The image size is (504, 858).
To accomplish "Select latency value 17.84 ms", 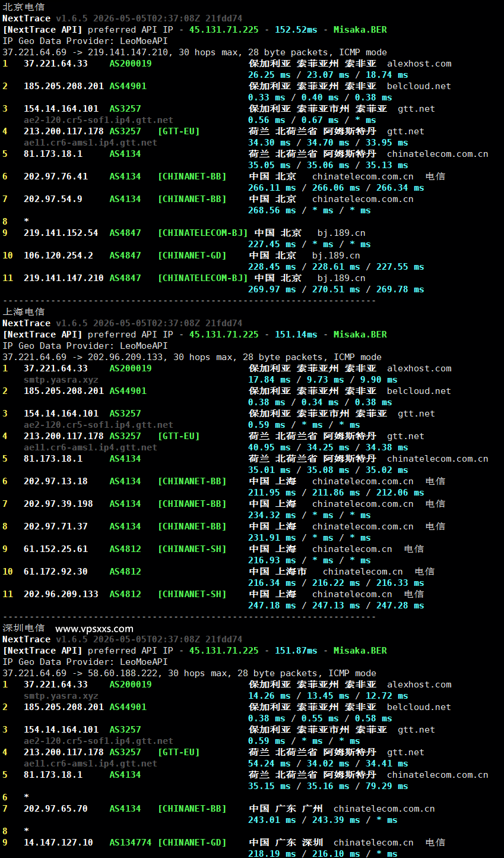I will (x=270, y=380).
